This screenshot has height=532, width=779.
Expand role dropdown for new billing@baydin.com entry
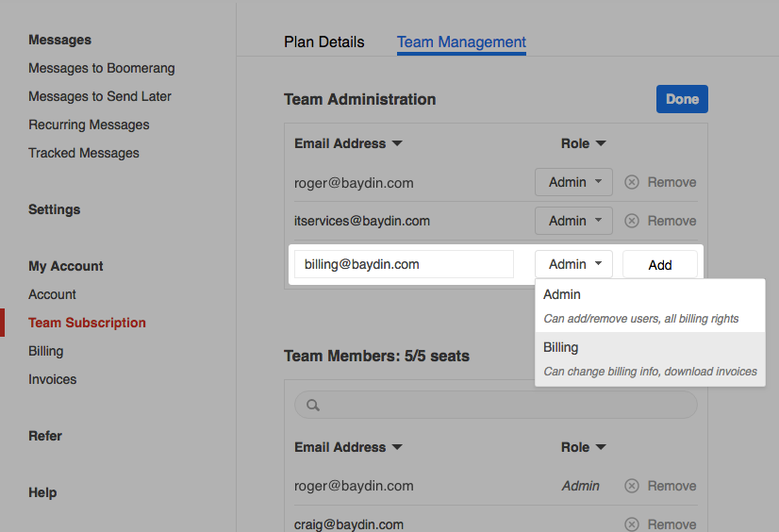(573, 264)
